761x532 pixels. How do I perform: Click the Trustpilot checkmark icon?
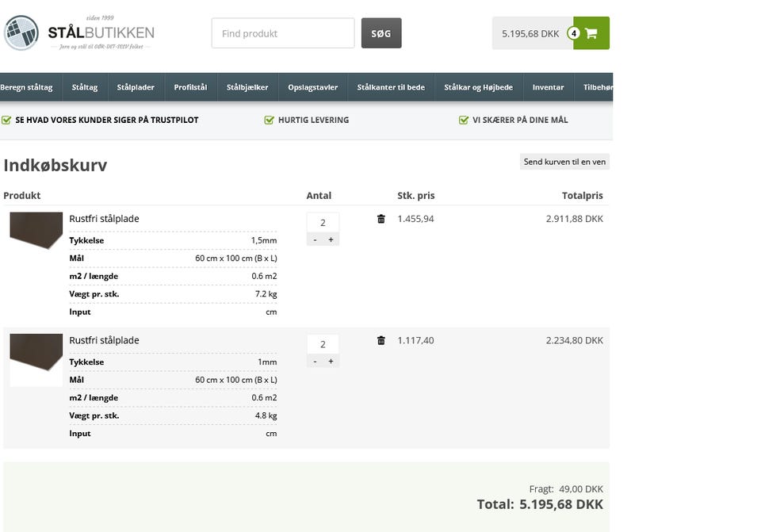point(7,121)
